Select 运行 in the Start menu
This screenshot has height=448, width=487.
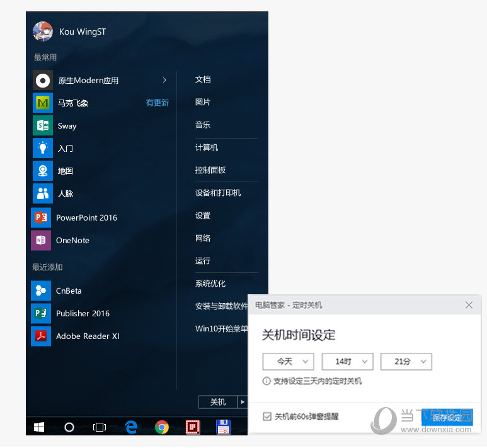tap(203, 261)
